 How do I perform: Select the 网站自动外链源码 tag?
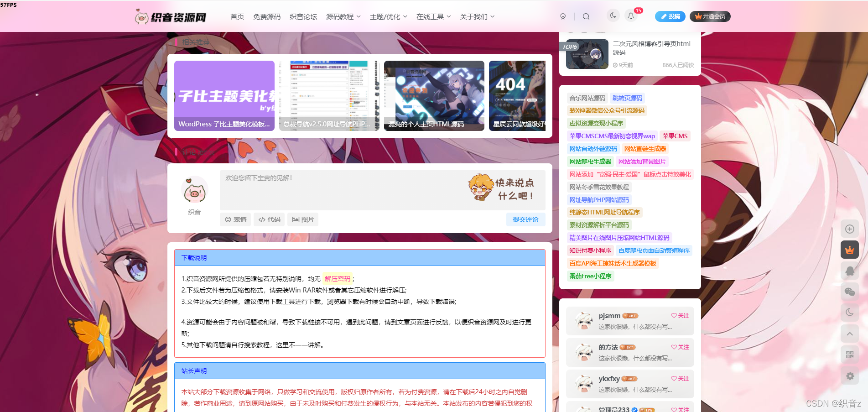click(x=593, y=149)
